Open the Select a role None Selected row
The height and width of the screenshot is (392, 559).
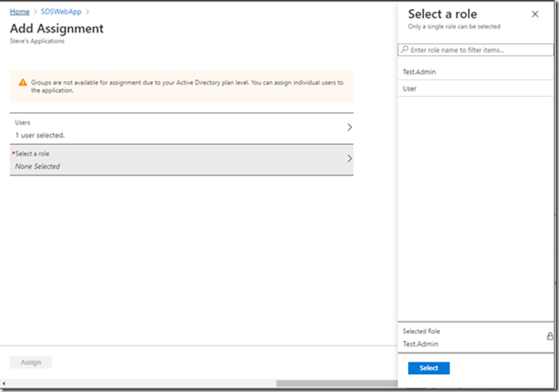182,160
